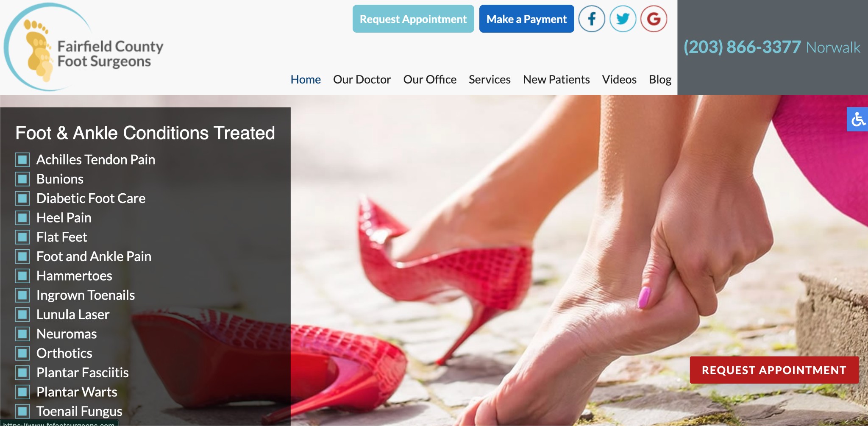Open the Diabetic Foot Care link
The height and width of the screenshot is (426, 868).
click(x=91, y=198)
